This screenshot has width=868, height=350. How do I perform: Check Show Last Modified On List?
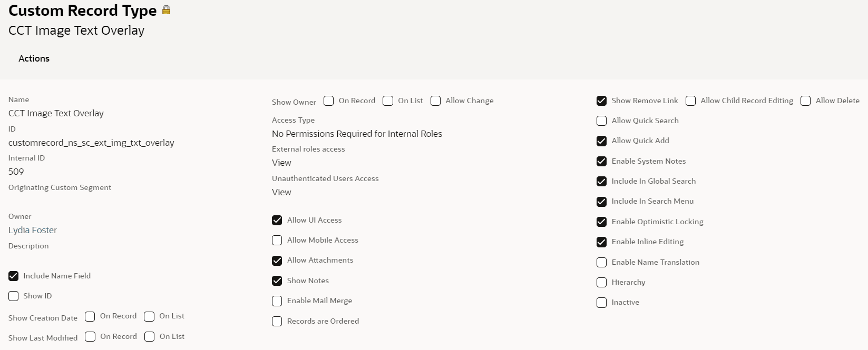[150, 337]
